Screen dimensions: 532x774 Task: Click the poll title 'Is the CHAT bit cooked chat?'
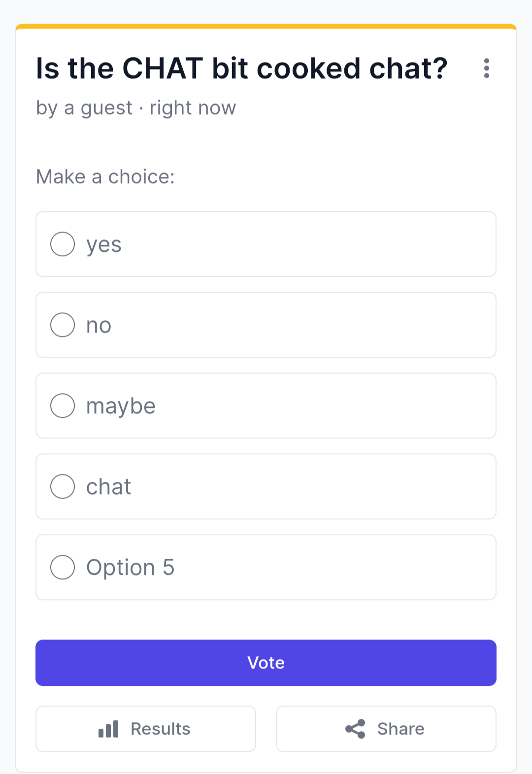click(x=242, y=68)
